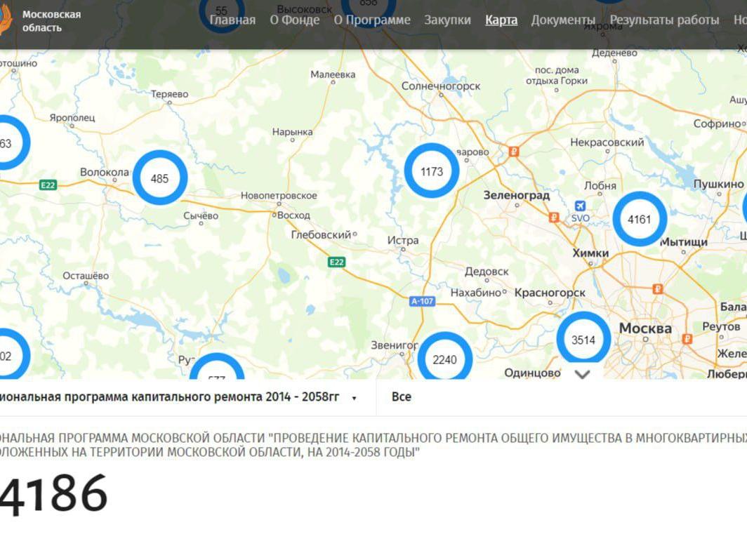
Task: Click the Осташёво village label
Action: point(86,275)
